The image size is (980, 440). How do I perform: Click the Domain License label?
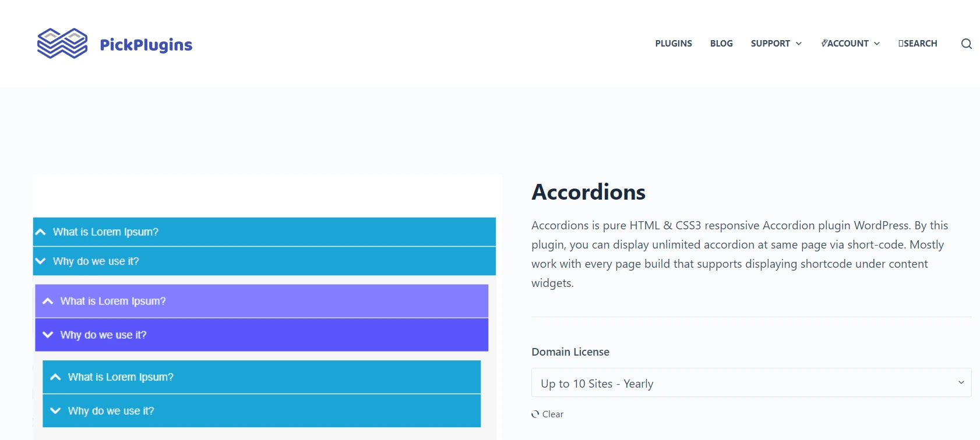coord(570,352)
